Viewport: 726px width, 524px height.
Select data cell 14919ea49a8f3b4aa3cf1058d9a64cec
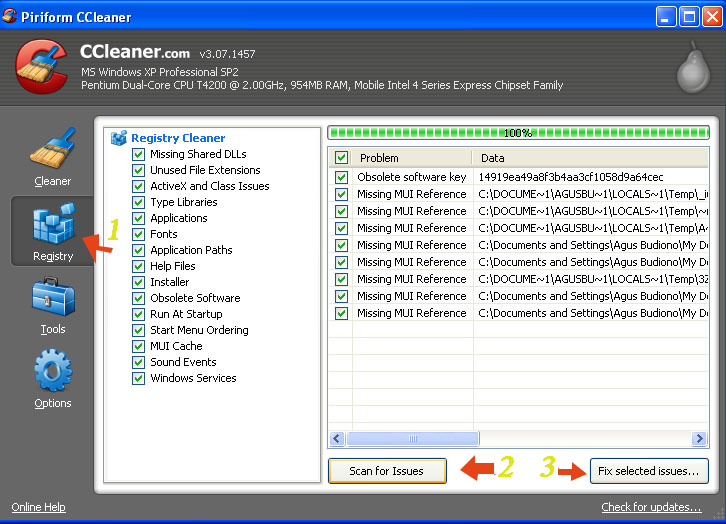click(571, 177)
